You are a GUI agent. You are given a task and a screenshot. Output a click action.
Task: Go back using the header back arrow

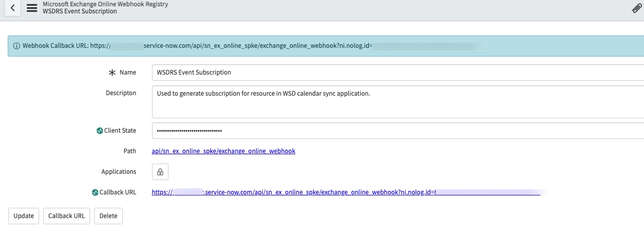coord(12,8)
